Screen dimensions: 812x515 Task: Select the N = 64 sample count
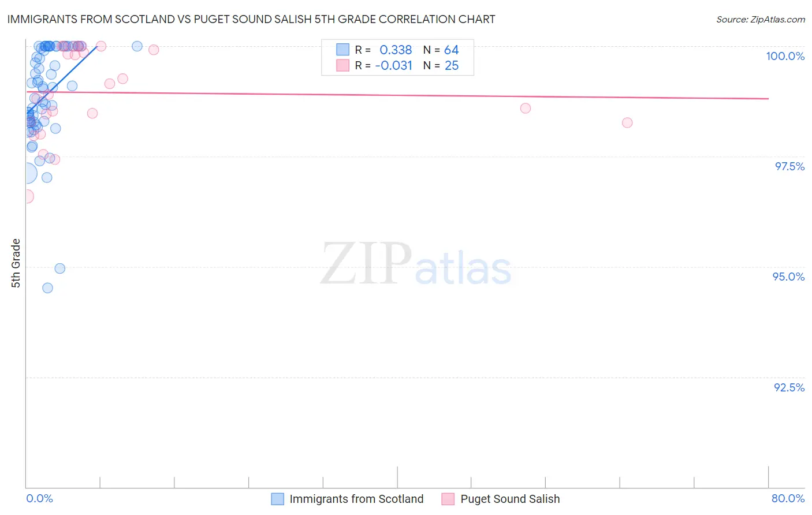(x=441, y=50)
